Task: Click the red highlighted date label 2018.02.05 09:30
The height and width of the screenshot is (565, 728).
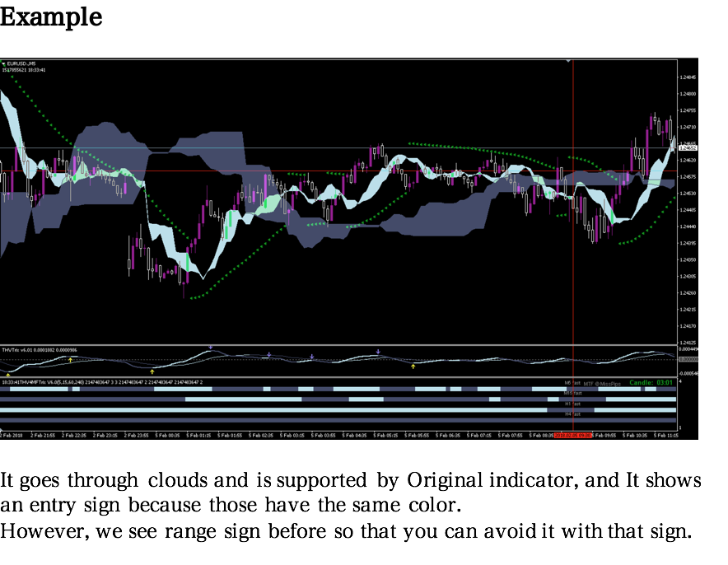Action: coord(573,436)
